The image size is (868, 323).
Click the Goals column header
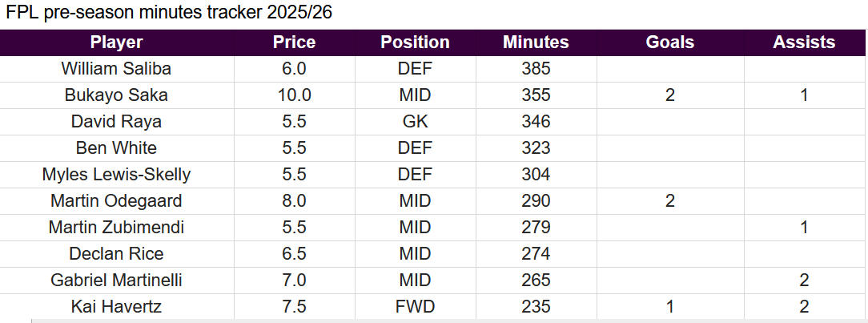coord(669,42)
